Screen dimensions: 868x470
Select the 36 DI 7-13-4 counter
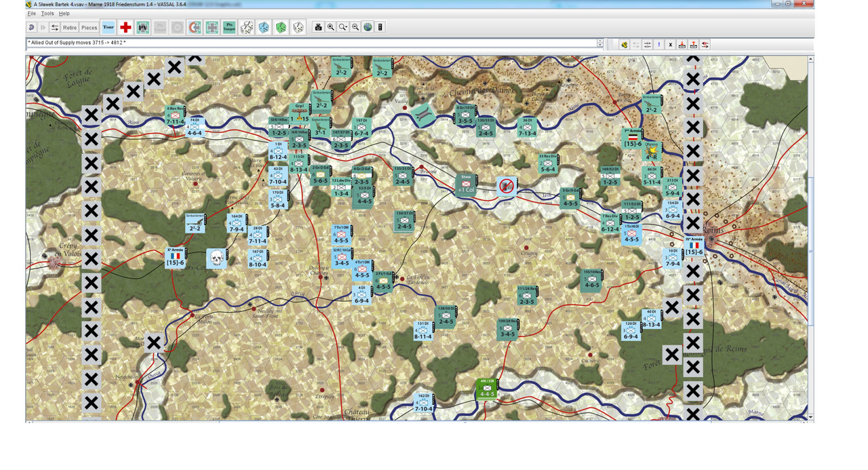(x=528, y=128)
